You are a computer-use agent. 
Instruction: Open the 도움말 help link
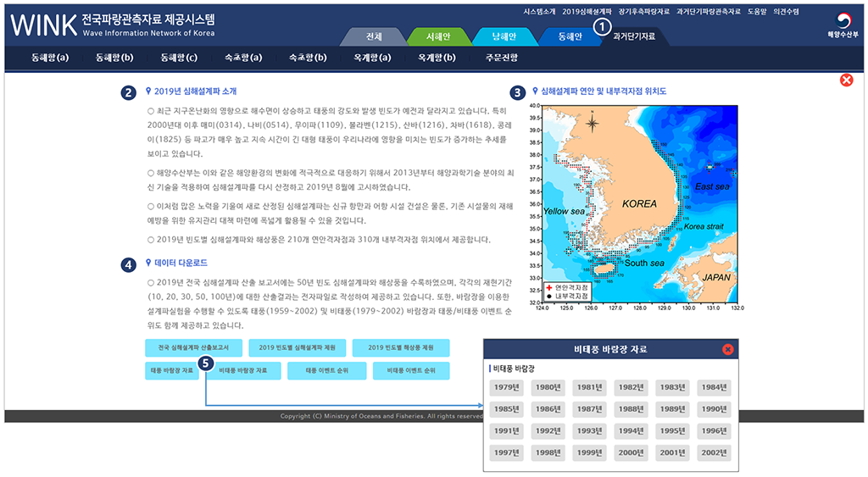tap(757, 12)
